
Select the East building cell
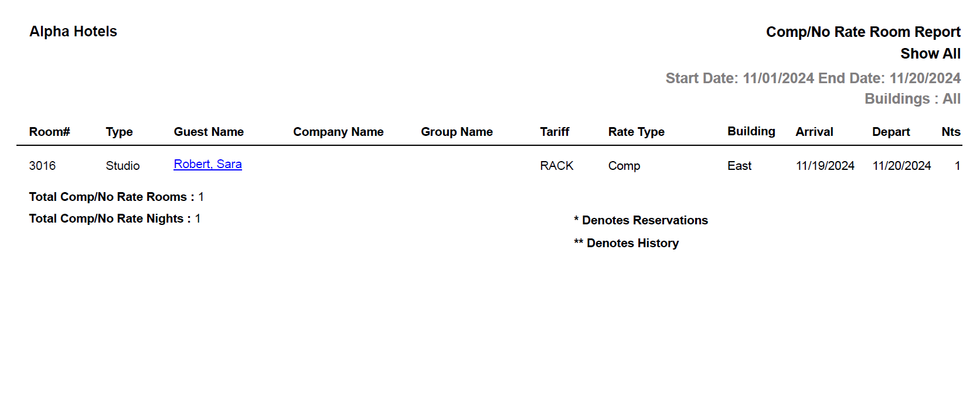point(739,166)
